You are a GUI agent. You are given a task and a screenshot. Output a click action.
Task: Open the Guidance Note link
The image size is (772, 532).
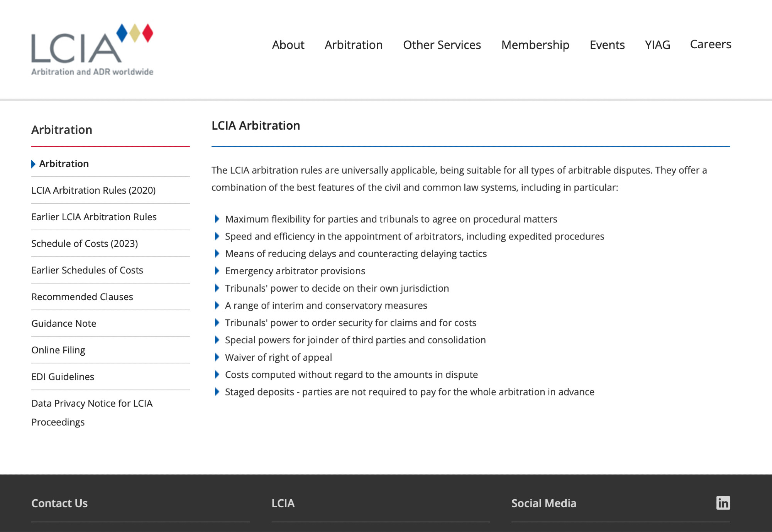(64, 323)
